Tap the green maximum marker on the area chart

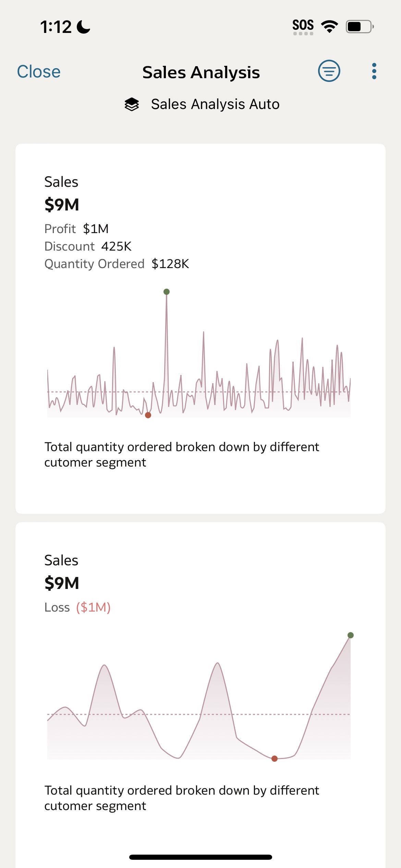point(350,642)
